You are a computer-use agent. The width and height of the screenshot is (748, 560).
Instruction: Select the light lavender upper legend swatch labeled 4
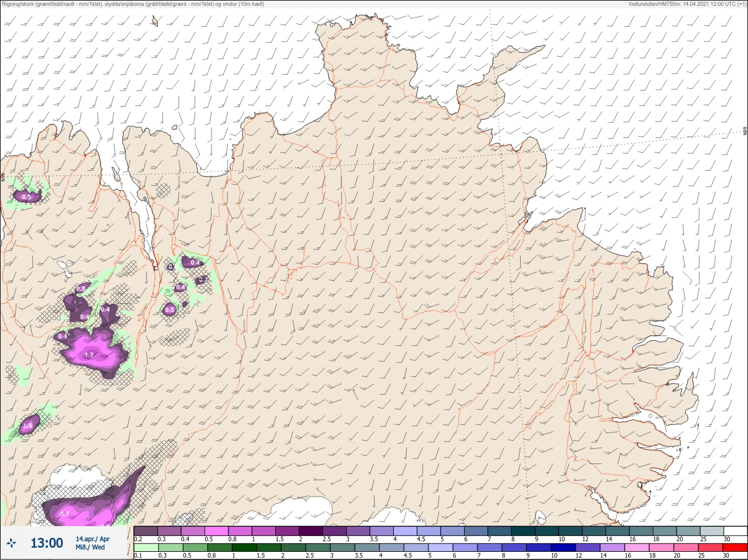coord(405,531)
